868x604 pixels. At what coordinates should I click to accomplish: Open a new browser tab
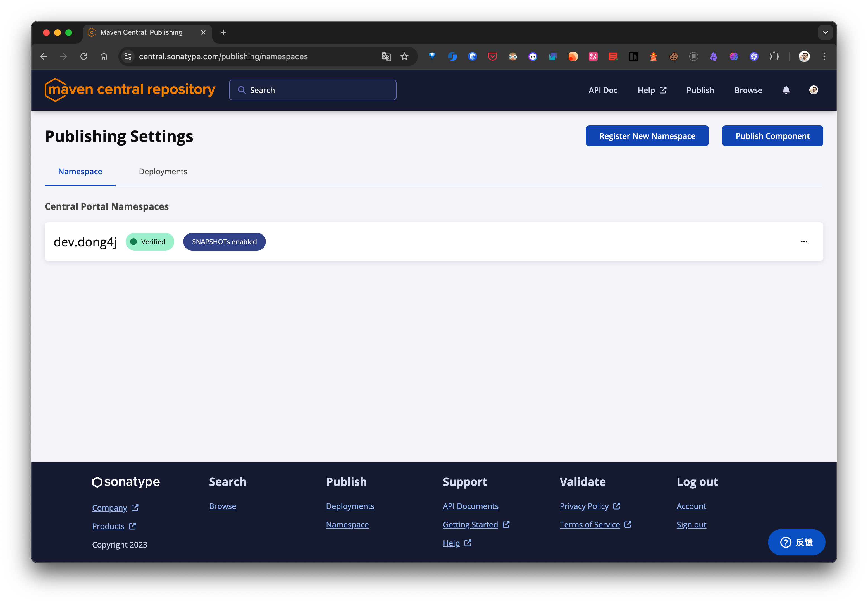click(223, 32)
